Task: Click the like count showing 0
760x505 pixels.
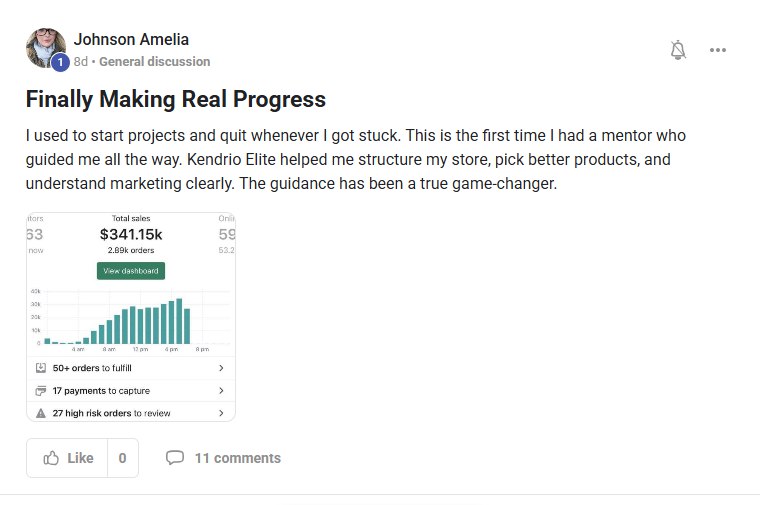Action: 122,458
